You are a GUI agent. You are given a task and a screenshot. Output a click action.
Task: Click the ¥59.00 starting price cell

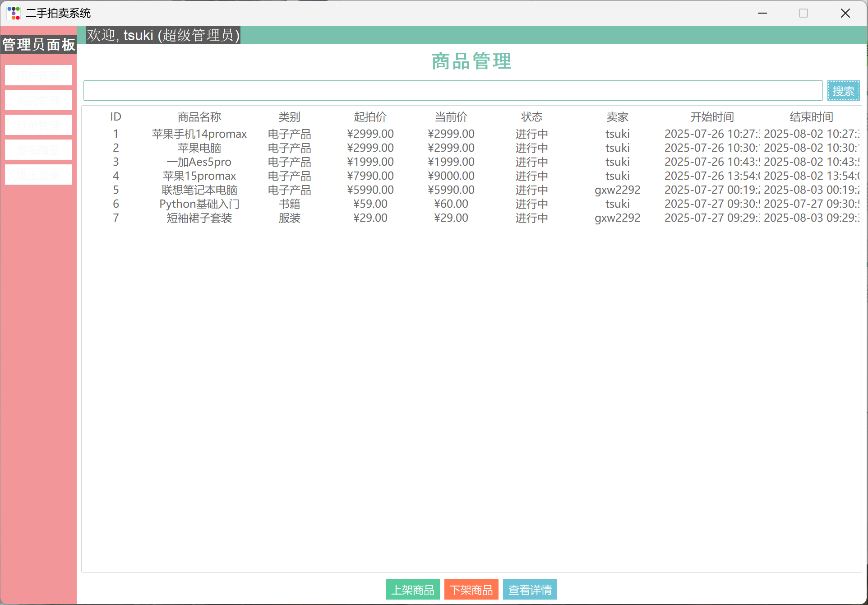(x=370, y=204)
